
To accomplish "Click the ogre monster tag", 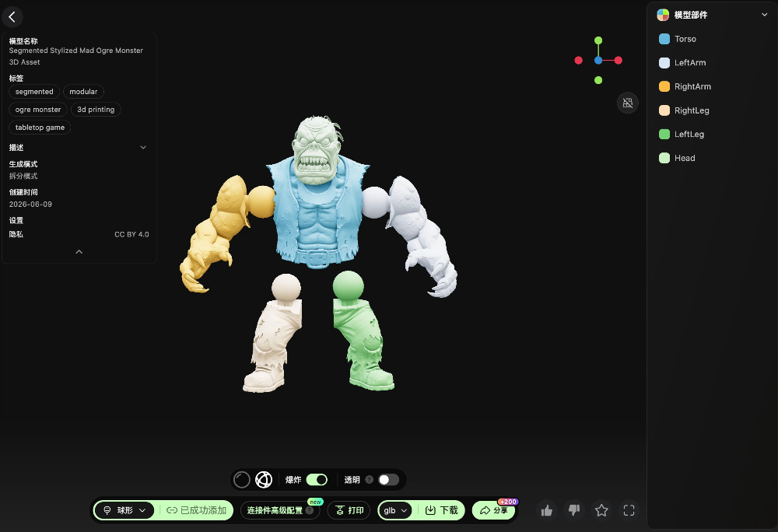I will 38,110.
